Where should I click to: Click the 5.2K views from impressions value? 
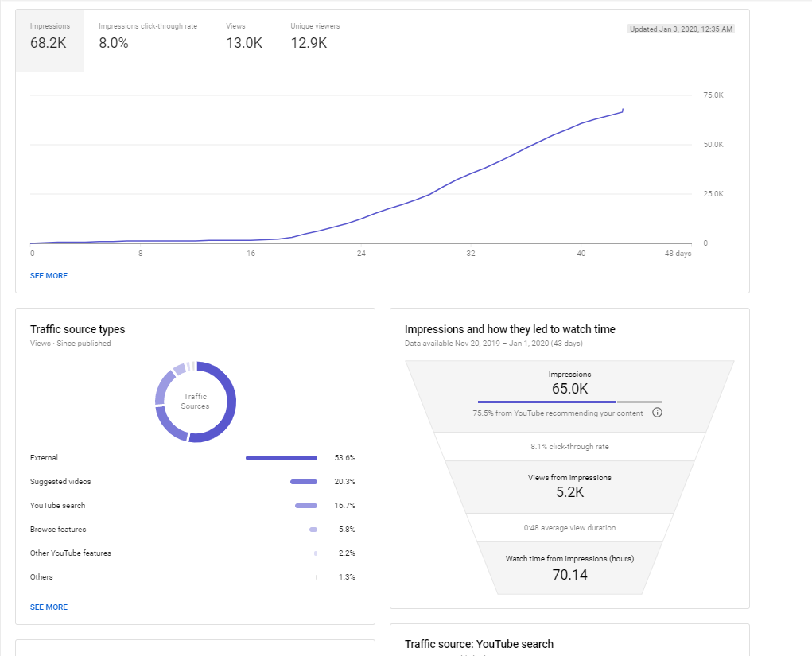click(569, 492)
